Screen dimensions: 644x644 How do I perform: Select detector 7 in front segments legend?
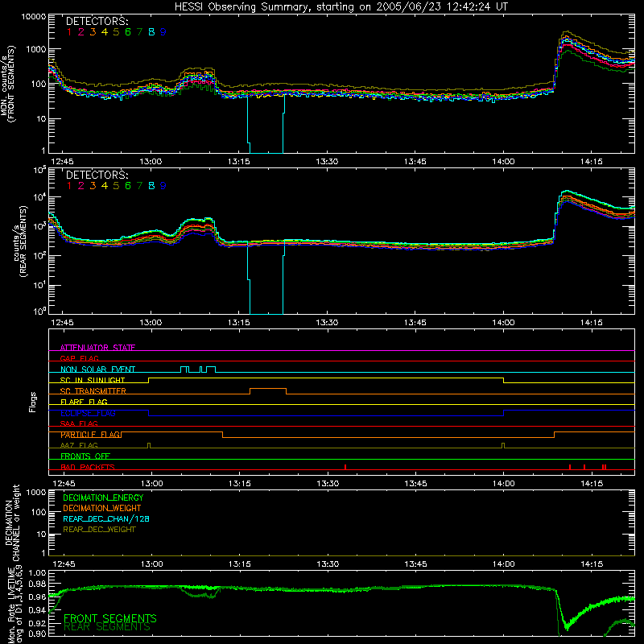click(139, 32)
